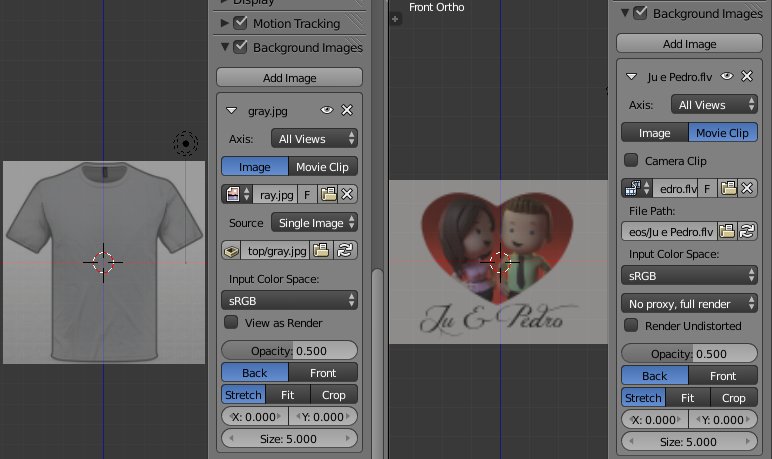The width and height of the screenshot is (772, 459).
Task: Click eos/Ju e Pedro.flv file path field
Action: point(670,231)
